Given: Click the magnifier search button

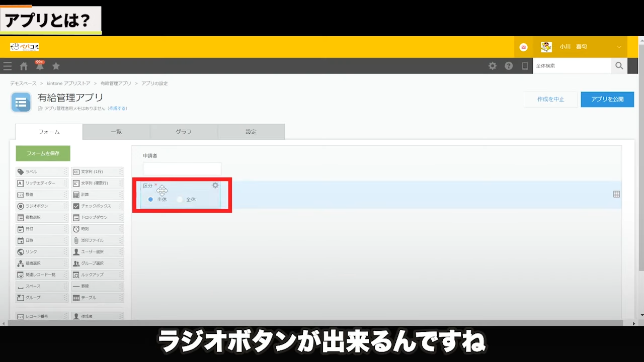Looking at the screenshot, I should tap(619, 66).
